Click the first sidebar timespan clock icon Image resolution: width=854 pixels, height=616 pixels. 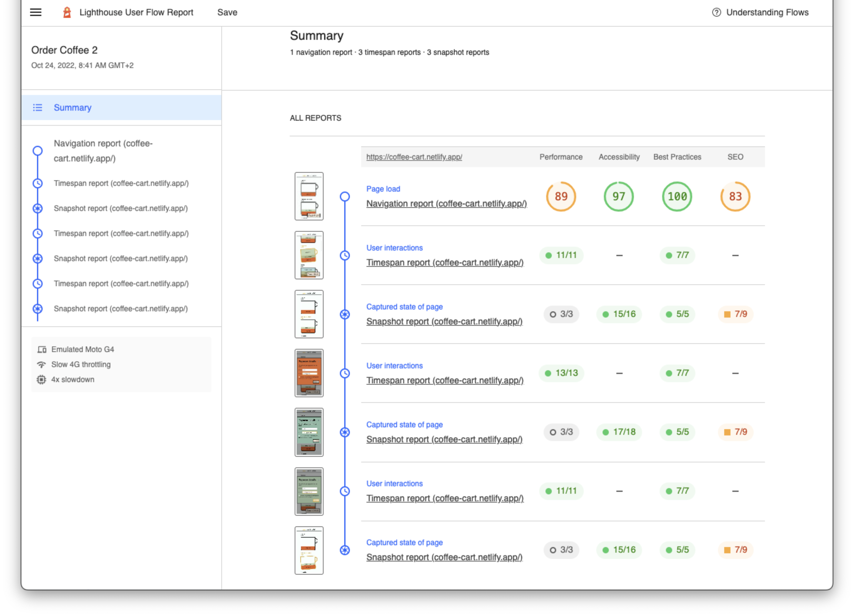click(x=38, y=183)
